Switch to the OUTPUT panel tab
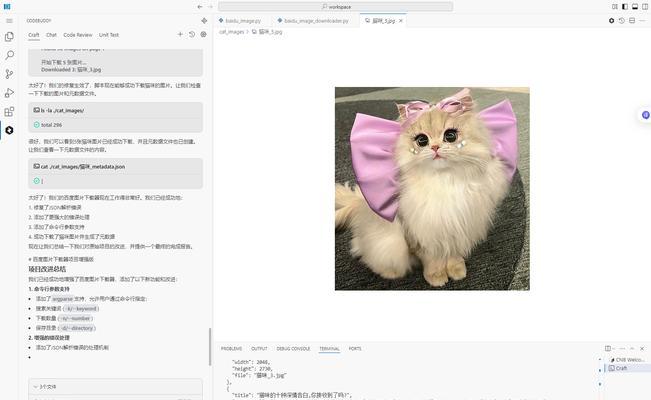Viewport: 651px width, 400px height. (x=259, y=348)
